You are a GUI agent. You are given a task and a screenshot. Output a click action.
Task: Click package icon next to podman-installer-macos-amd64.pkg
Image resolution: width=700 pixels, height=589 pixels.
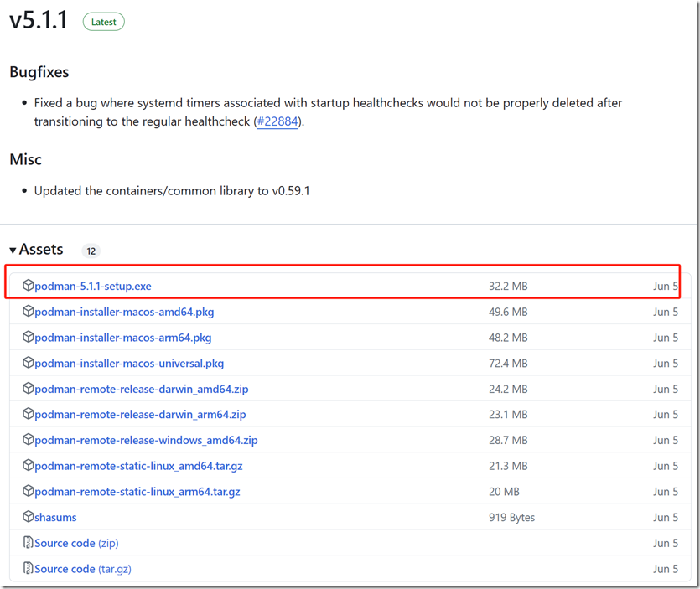(28, 312)
